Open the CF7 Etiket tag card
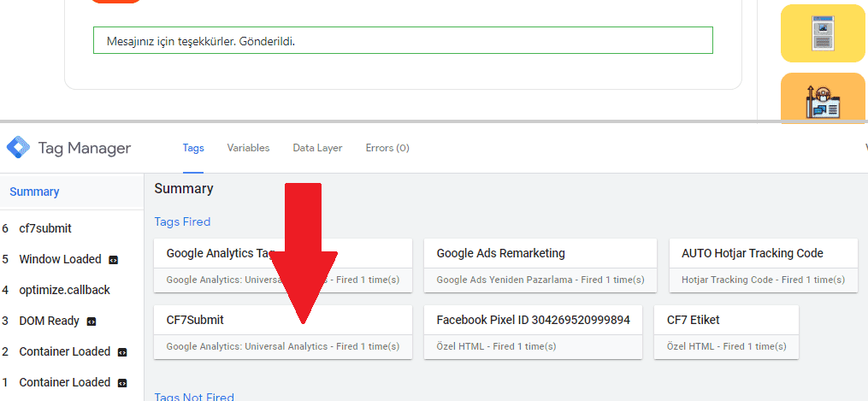This screenshot has width=868, height=401. [725, 332]
